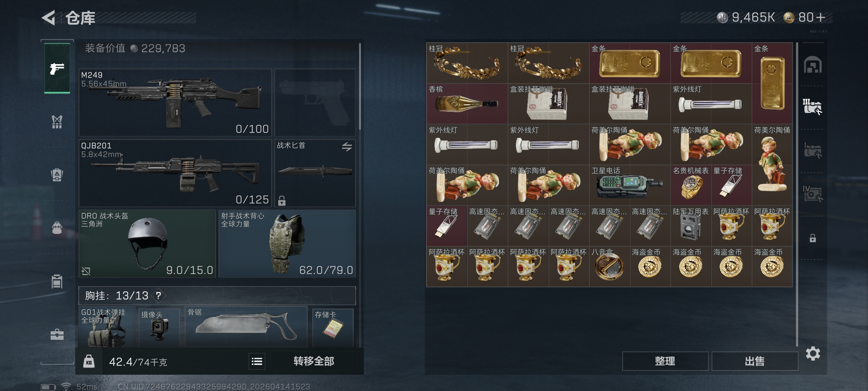Viewport: 868px width, 391px height.
Task: Select the 卫星电话 satellite phone item
Action: [x=630, y=185]
